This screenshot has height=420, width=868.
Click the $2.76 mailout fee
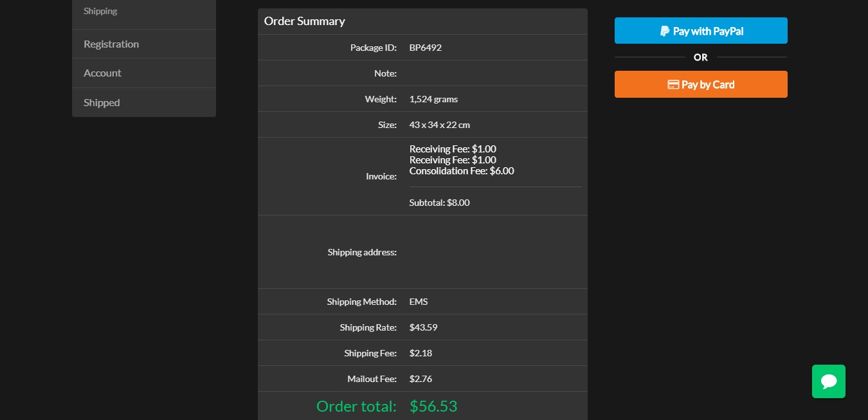[x=420, y=379]
